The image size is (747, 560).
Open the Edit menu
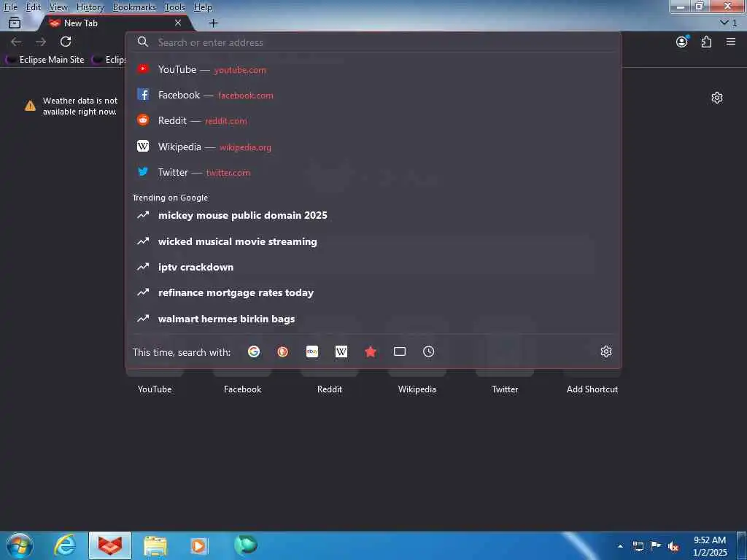pos(33,7)
